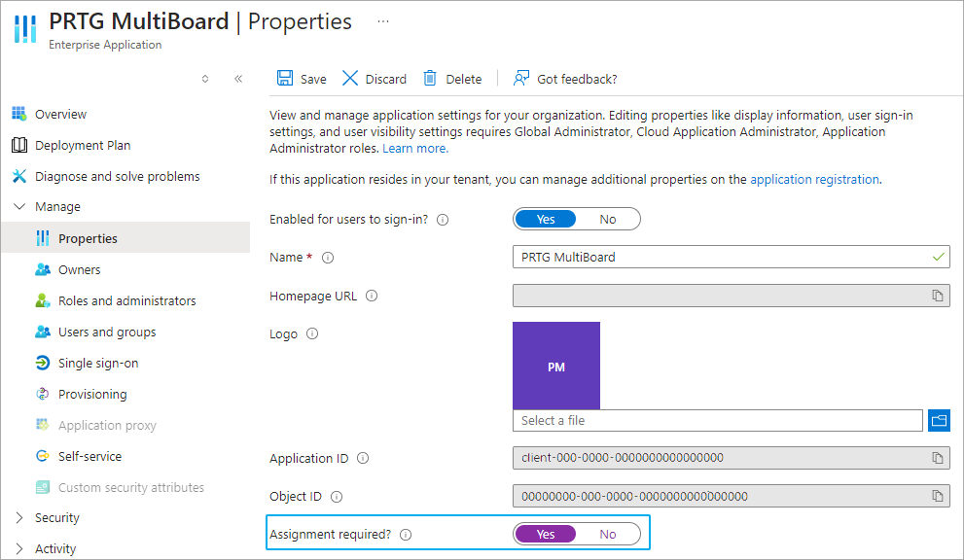964x560 pixels.
Task: Show info tooltip for Assignment required
Action: (406, 535)
